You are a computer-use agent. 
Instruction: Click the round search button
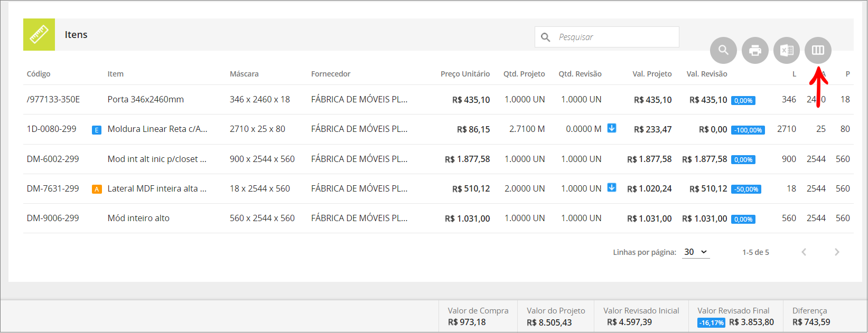[723, 50]
